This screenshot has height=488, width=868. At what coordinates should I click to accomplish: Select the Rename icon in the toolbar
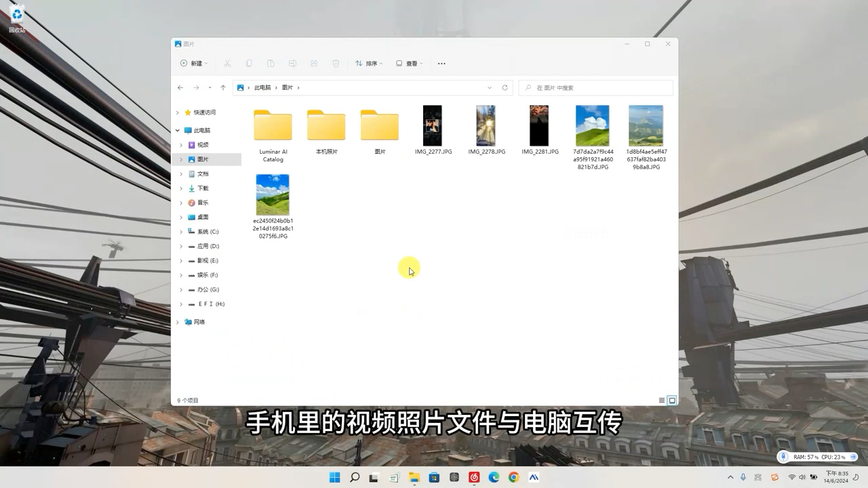click(x=292, y=63)
